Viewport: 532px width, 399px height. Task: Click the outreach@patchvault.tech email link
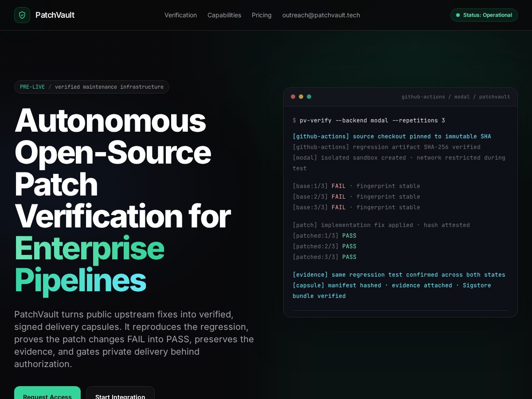(x=321, y=15)
